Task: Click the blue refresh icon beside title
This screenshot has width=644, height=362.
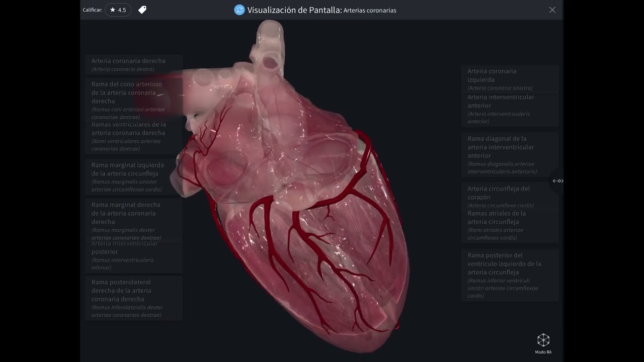Action: point(239,10)
